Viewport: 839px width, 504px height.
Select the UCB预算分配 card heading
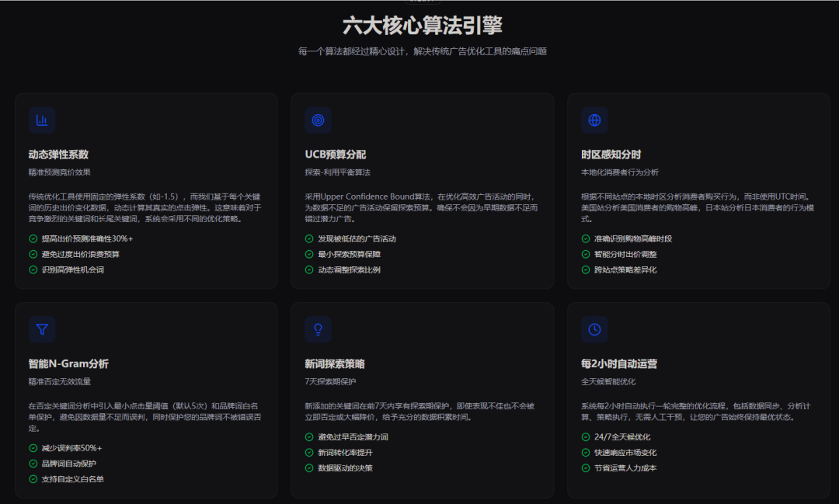pyautogui.click(x=335, y=155)
